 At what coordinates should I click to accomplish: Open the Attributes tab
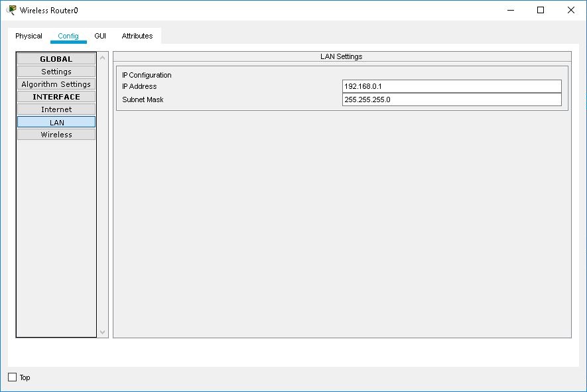[137, 36]
